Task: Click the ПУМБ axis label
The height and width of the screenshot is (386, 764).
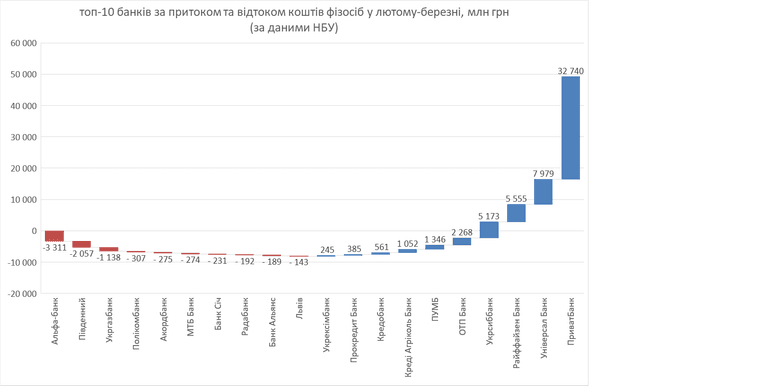Action: coord(435,309)
